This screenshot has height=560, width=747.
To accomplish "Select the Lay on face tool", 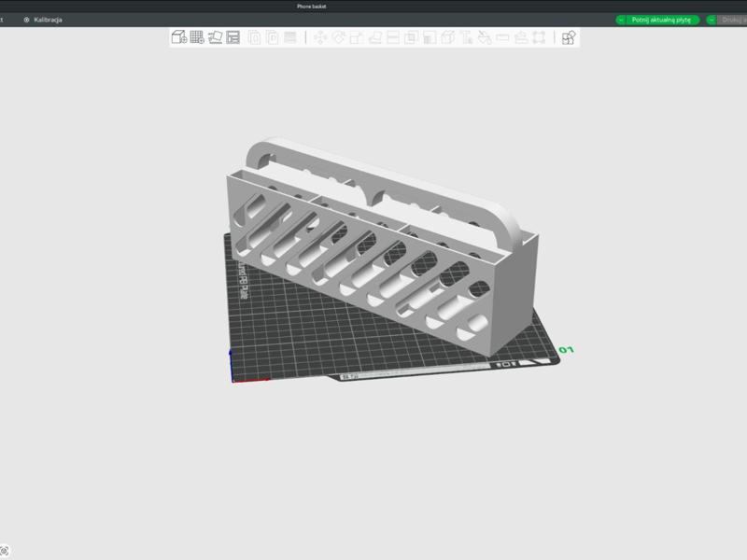I will pos(375,37).
